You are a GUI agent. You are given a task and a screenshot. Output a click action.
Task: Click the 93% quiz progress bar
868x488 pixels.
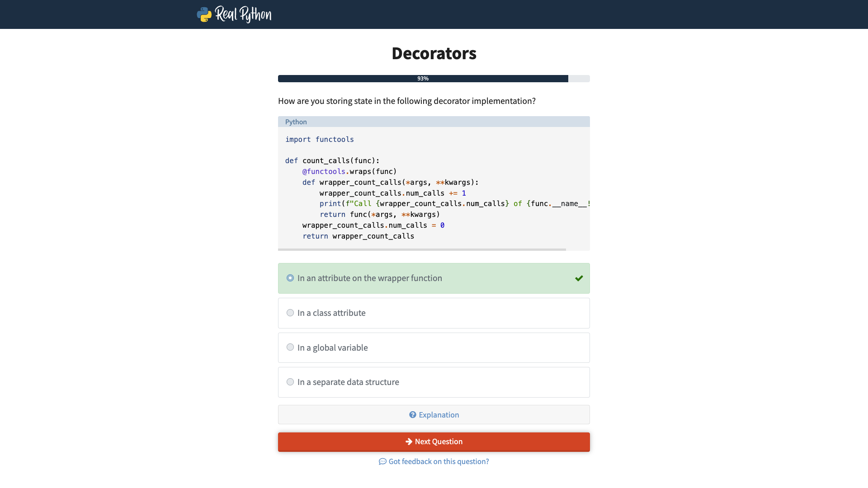point(423,79)
